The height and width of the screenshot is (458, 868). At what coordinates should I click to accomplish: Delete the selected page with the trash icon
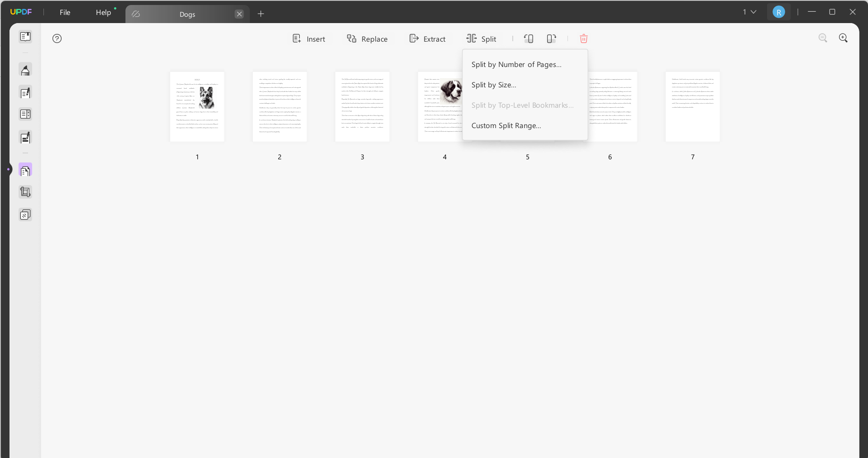(583, 39)
